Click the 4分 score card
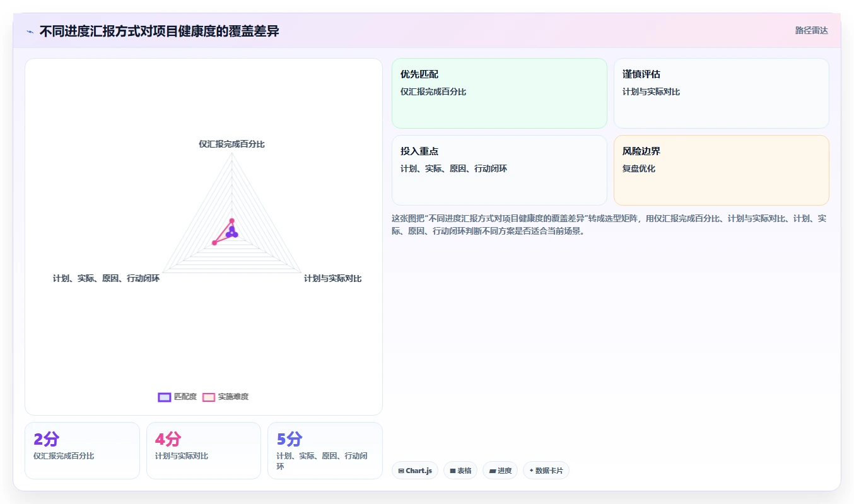Screen dimensions: 854x504 coord(204,450)
